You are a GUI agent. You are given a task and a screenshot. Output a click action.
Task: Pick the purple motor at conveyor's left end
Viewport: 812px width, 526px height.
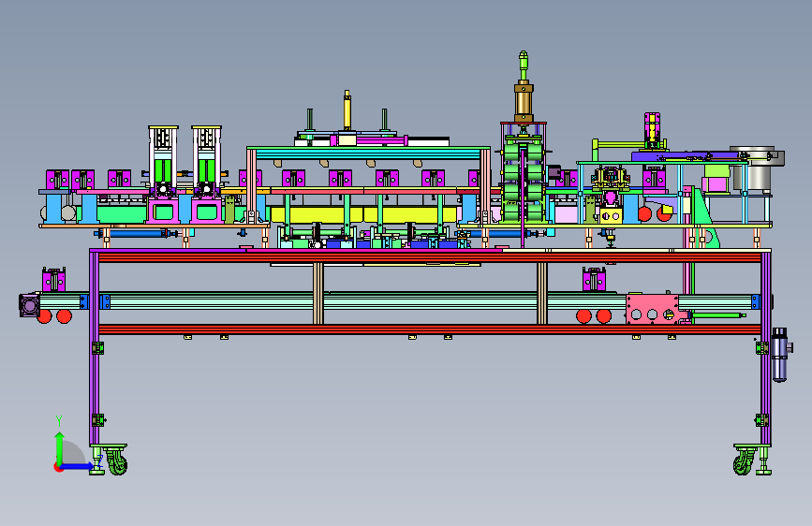29,305
